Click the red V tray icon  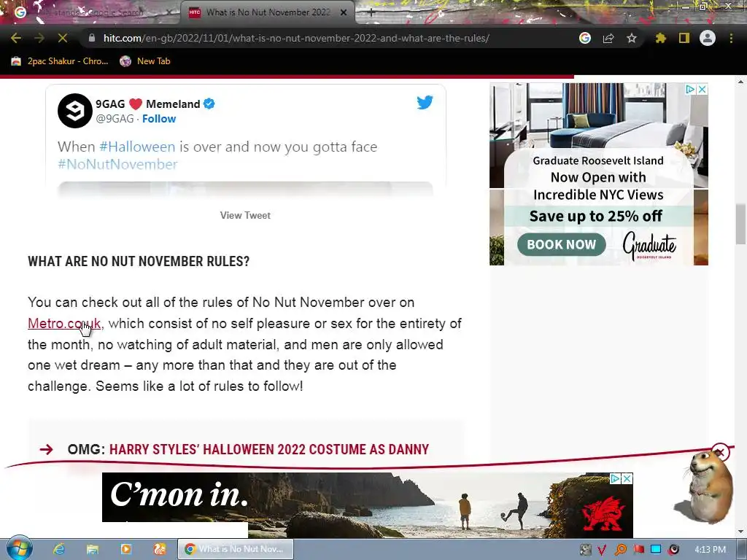pos(602,550)
